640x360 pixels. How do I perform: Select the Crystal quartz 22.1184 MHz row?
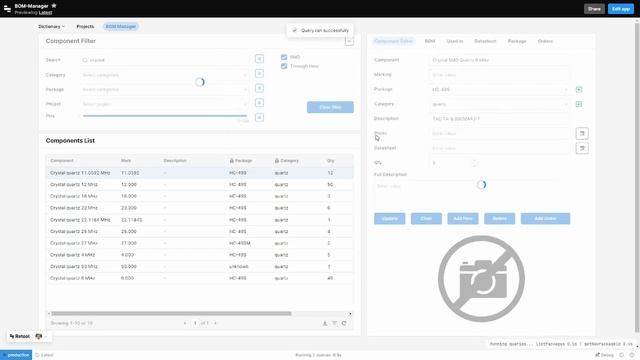200,220
